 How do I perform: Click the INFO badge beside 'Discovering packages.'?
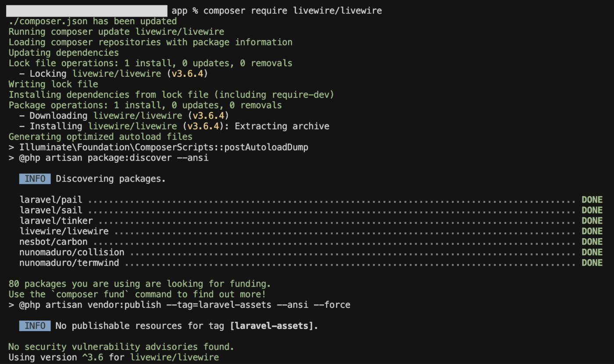pyautogui.click(x=35, y=179)
